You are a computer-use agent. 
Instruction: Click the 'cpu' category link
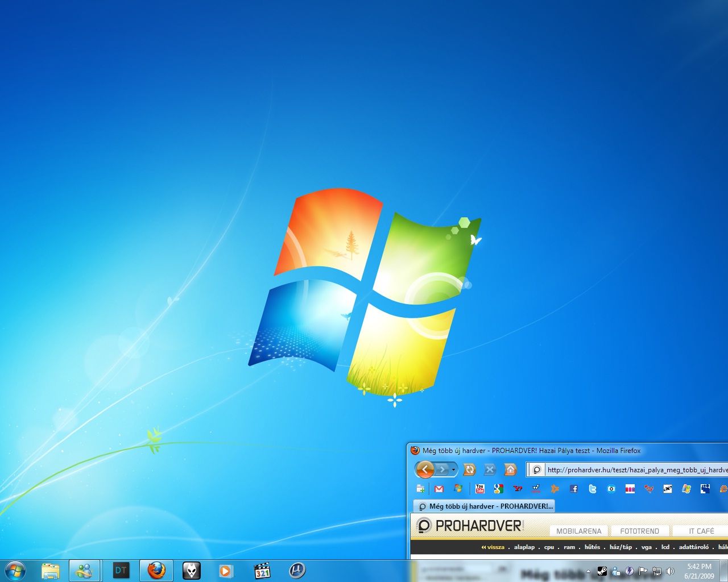[x=549, y=547]
